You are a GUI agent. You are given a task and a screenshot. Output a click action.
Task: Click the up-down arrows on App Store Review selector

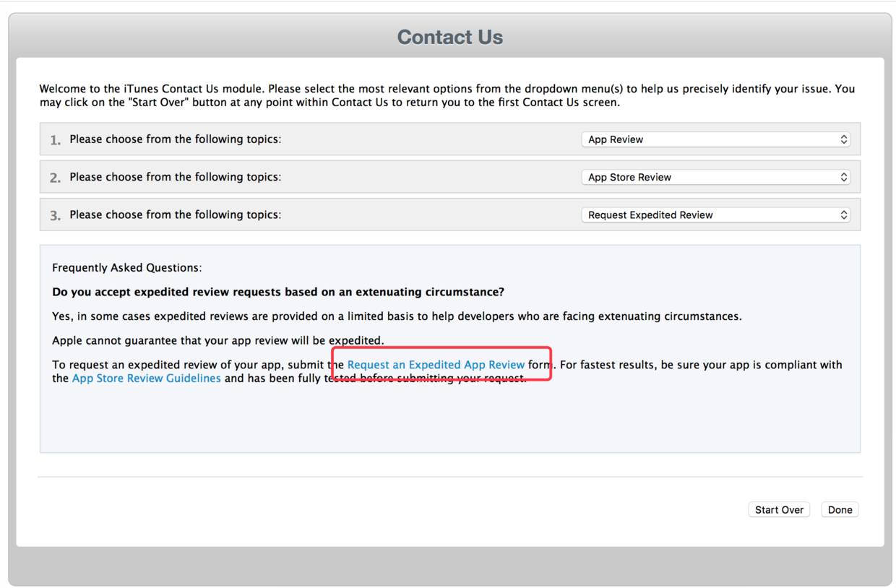pos(843,177)
